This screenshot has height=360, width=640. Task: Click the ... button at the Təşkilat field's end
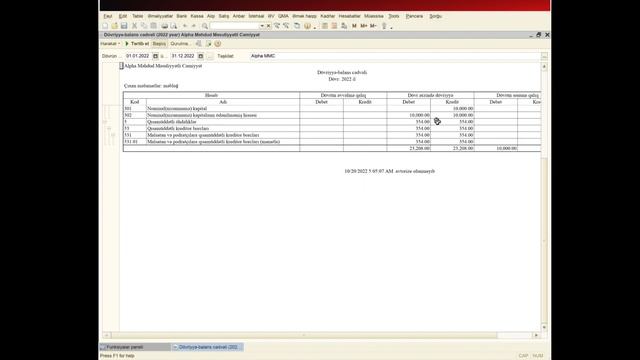pos(544,56)
